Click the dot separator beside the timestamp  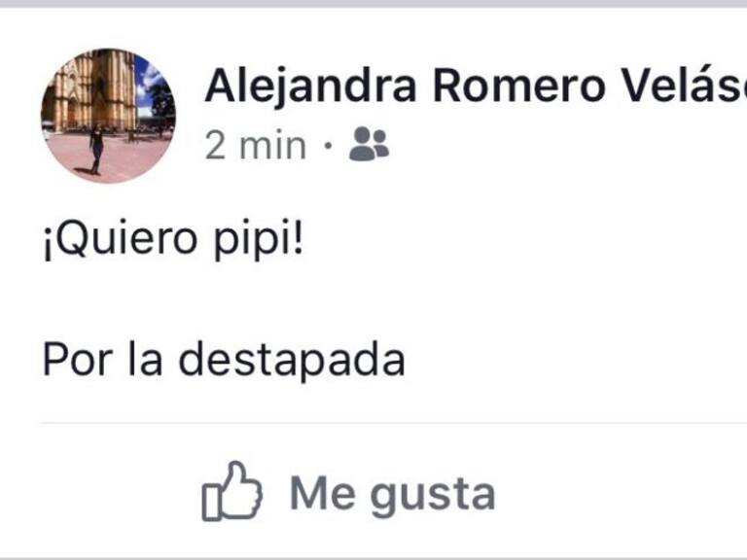pos(327,145)
